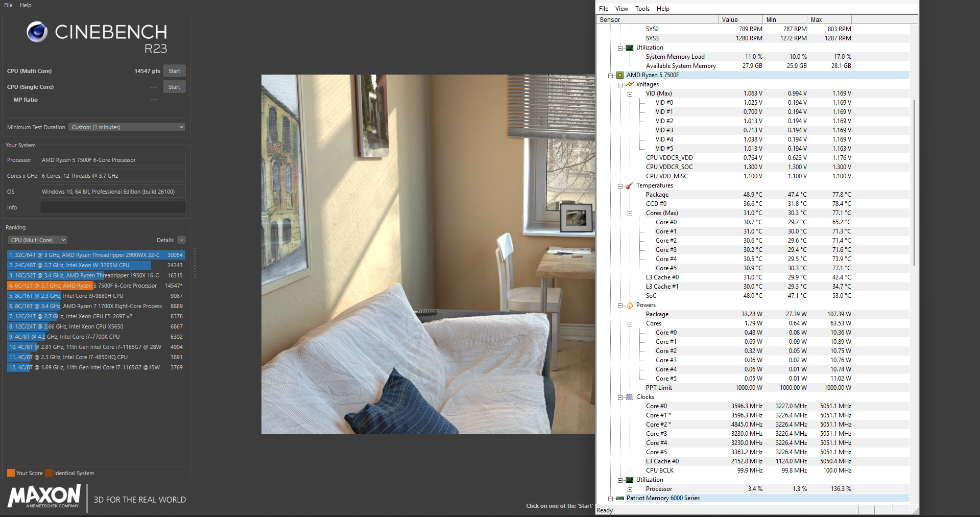
Task: Click the icon of the Utilization group containing Processor
Action: pyautogui.click(x=630, y=480)
